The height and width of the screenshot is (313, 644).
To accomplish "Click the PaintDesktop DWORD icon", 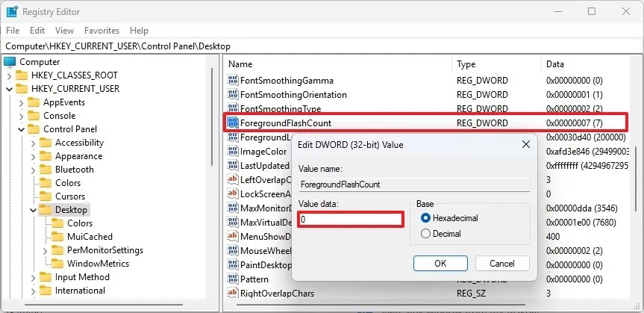I will pos(233,264).
